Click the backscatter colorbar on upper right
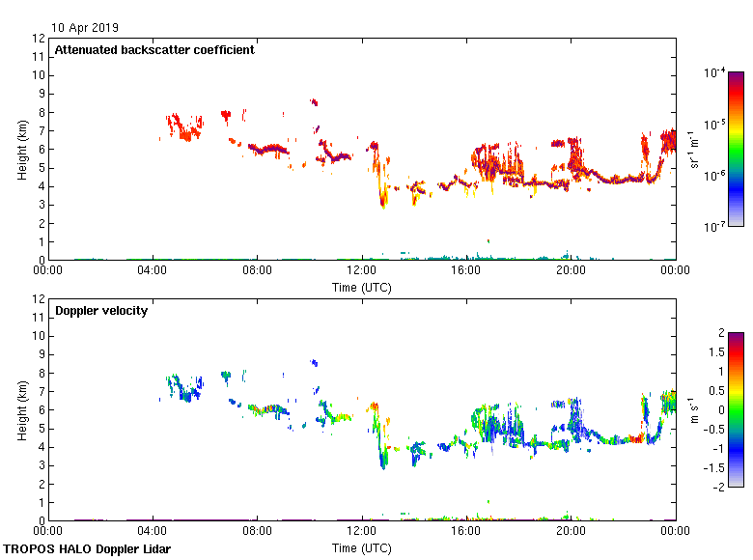Screen dimensions: 753x560 736,149
